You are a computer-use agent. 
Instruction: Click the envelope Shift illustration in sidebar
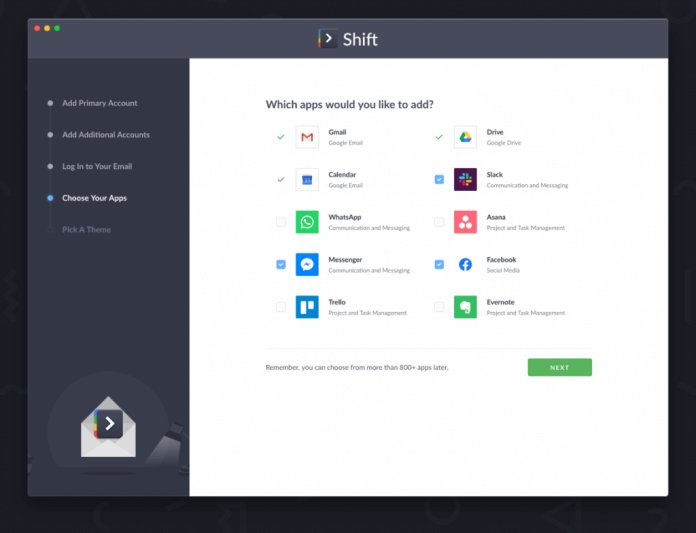[x=108, y=427]
